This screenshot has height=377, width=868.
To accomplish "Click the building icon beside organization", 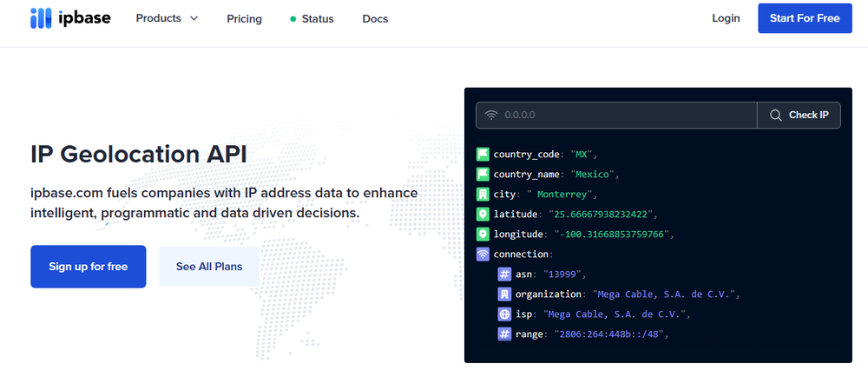I will [504, 294].
